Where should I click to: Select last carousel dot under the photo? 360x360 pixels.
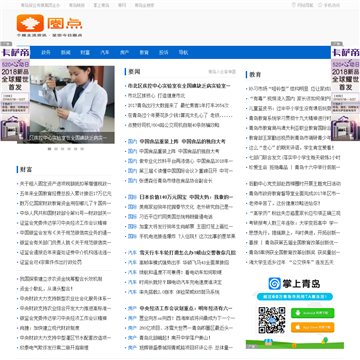(82, 149)
